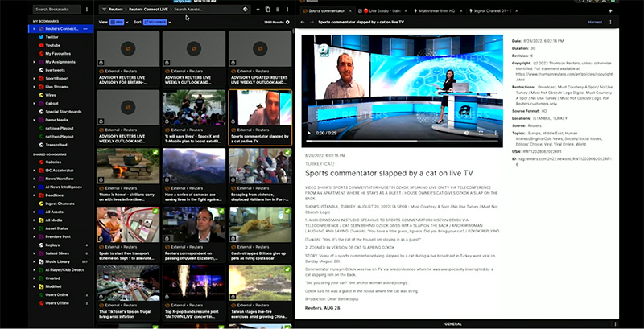Click the trash icon in assets toolbar

click(x=279, y=9)
